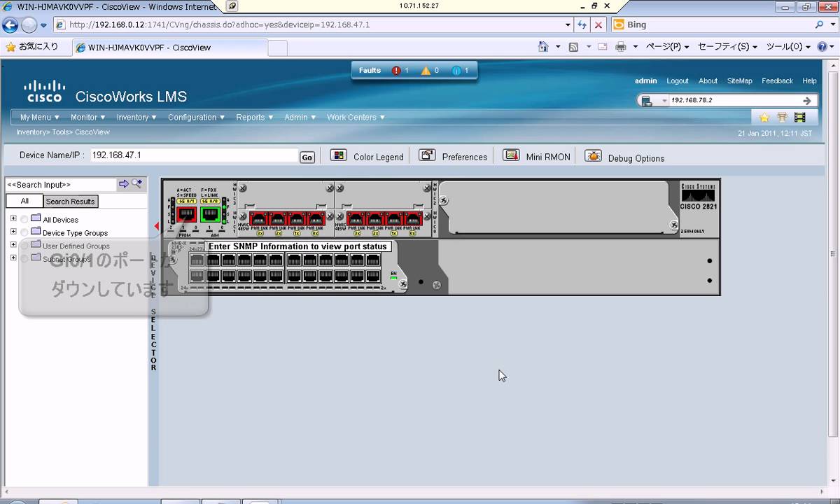Click the device search arrow button
The image size is (840, 504).
(x=806, y=101)
